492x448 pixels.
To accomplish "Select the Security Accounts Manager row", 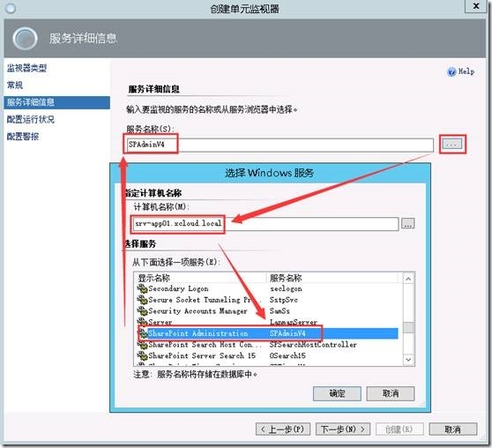I will [x=268, y=311].
